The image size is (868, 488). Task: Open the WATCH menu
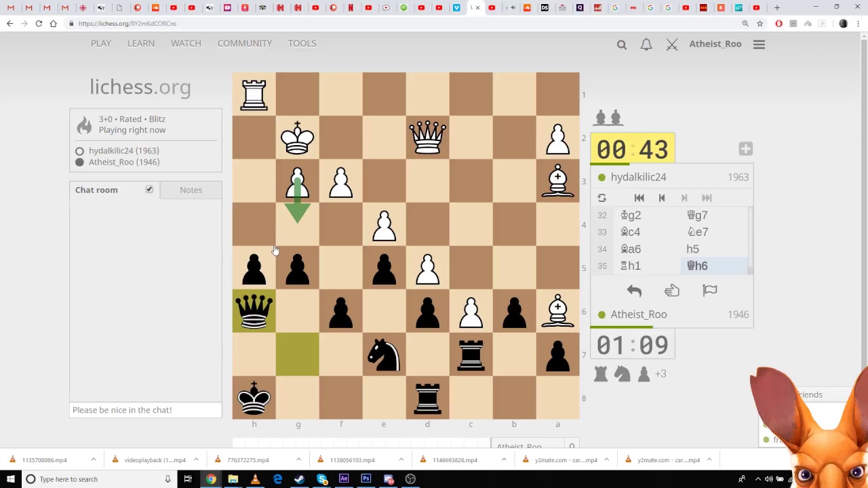tap(186, 43)
